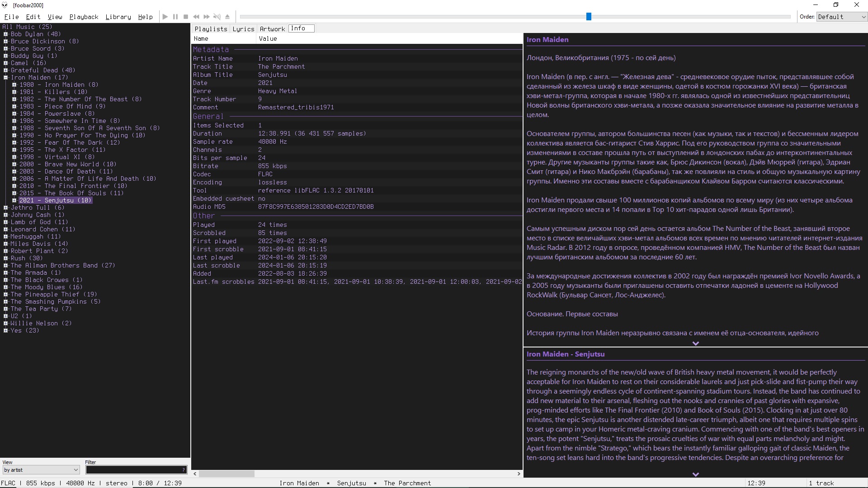Screen dimensions: 868x488
Task: Open the Order dropdown set to Default
Action: coord(841,17)
